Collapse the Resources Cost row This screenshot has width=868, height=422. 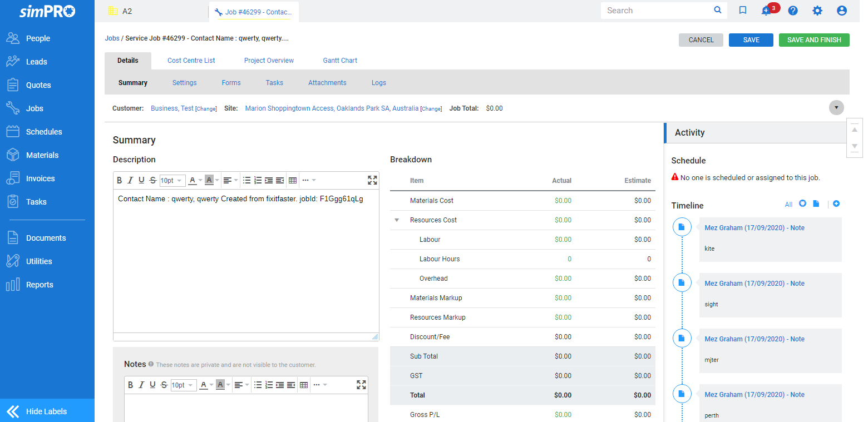[x=397, y=220]
